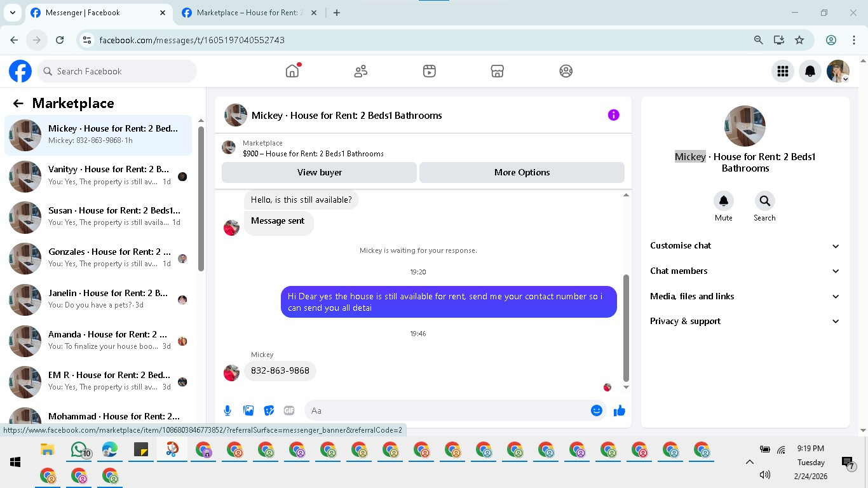The width and height of the screenshot is (868, 488).
Task: Open the Marketplace storefront icon
Action: click(498, 71)
